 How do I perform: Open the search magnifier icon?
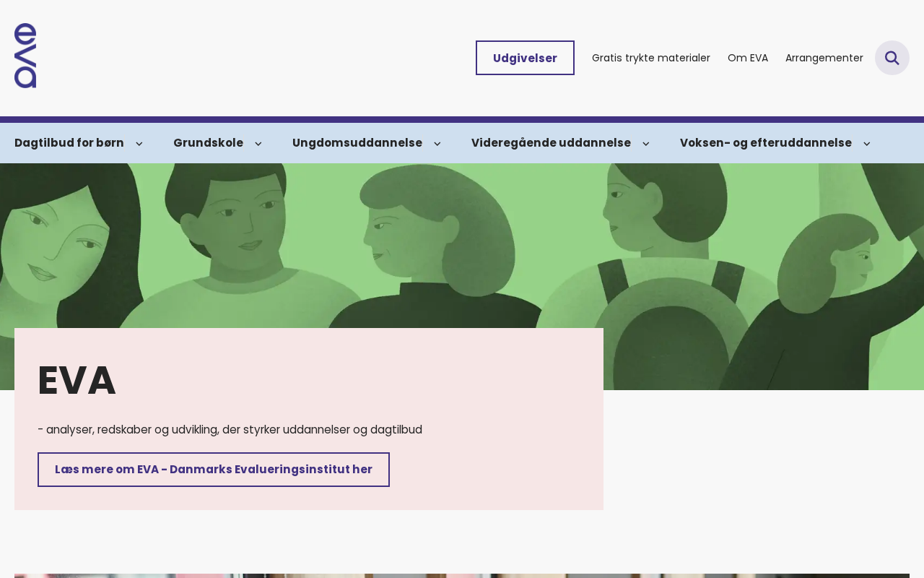click(892, 58)
